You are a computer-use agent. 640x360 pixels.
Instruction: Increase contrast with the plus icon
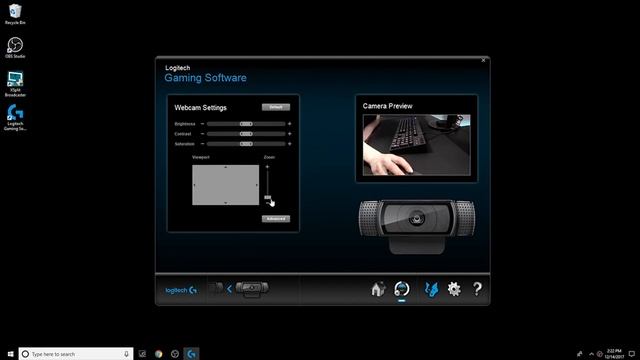(x=289, y=134)
